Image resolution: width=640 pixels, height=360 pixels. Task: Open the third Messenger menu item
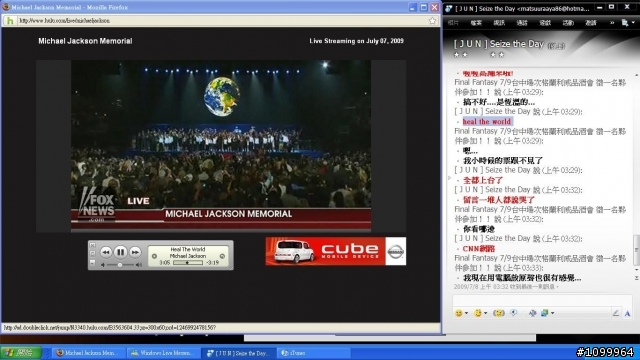tap(499, 23)
